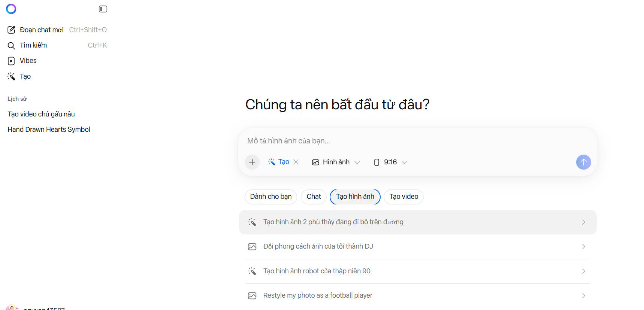Click magic wand icon on 2 phù thủy row
The height and width of the screenshot is (310, 644).
252,222
